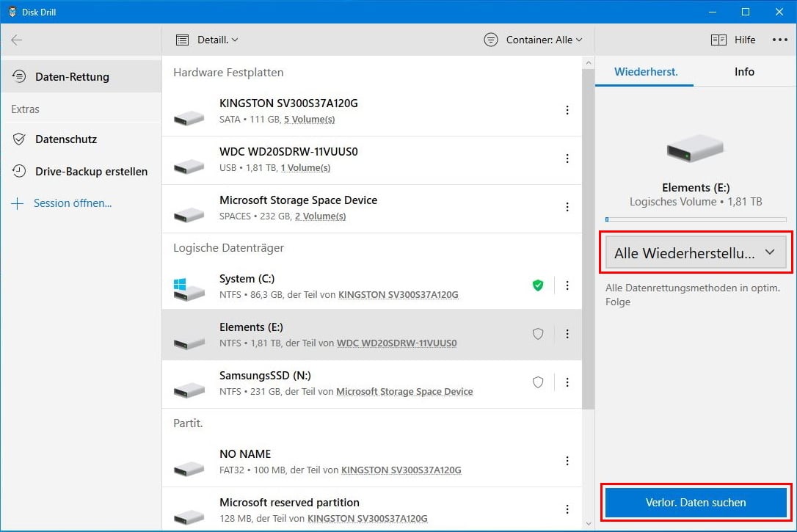Click the detail list view icon
797x532 pixels.
182,40
